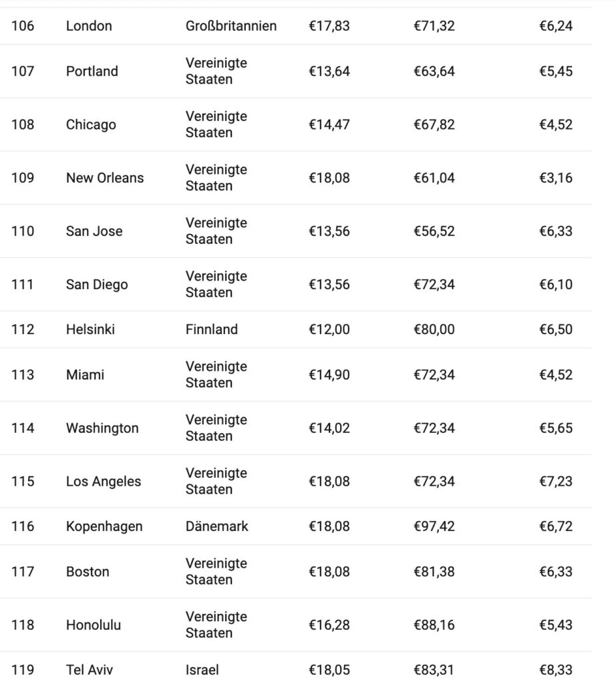Select the €80,00 value for Helsinki
This screenshot has height=684, width=616.
click(x=434, y=329)
